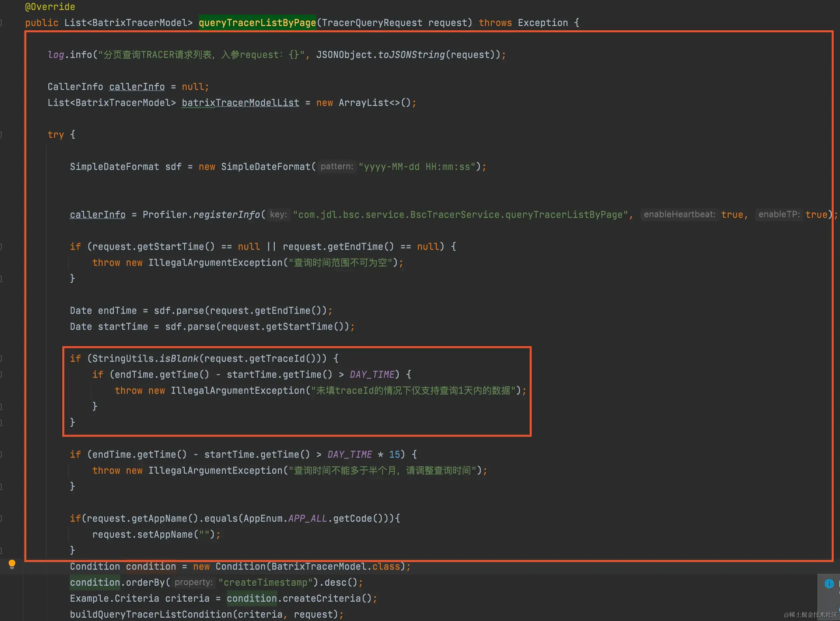
Task: Click the blue info notification icon
Action: (x=829, y=583)
